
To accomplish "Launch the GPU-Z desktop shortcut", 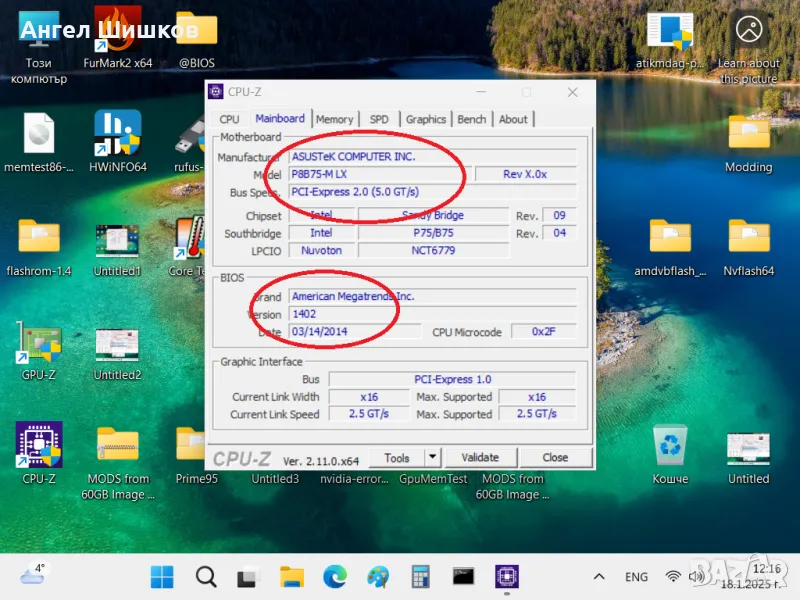I will click(x=39, y=344).
